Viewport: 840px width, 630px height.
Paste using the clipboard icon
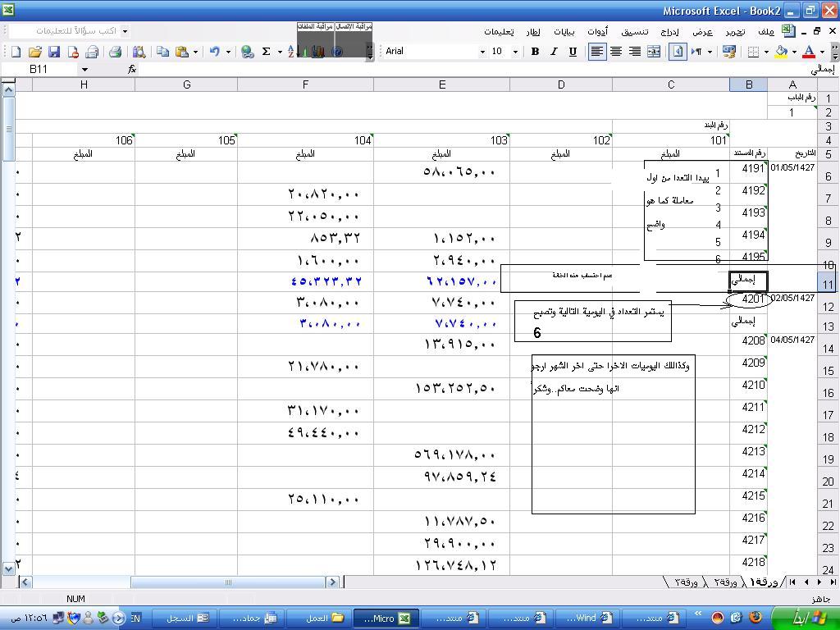click(182, 52)
